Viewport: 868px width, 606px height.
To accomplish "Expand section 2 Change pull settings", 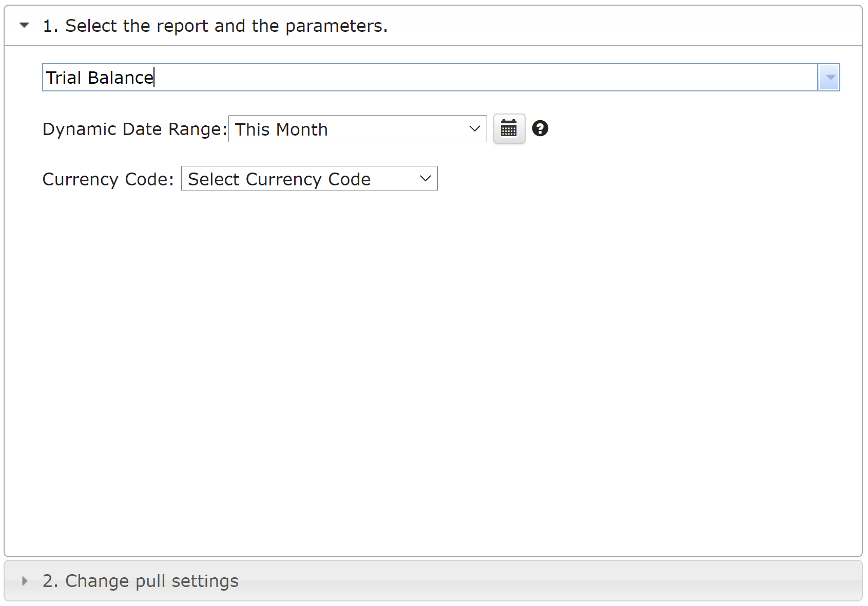I will pyautogui.click(x=433, y=581).
